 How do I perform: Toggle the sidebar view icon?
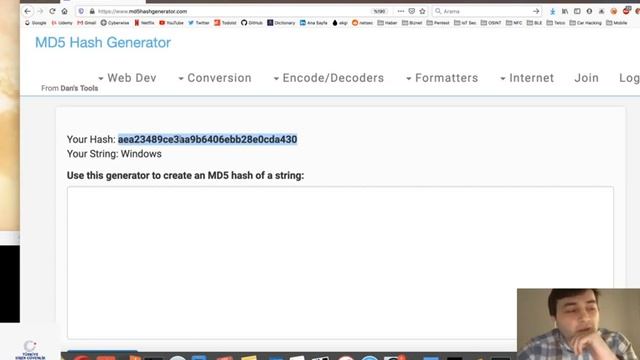click(x=577, y=11)
